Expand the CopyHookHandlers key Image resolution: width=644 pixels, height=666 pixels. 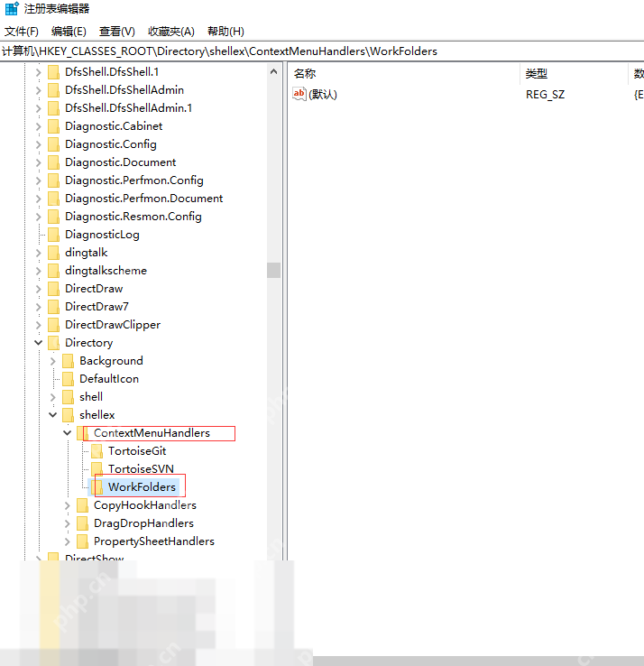(x=68, y=505)
